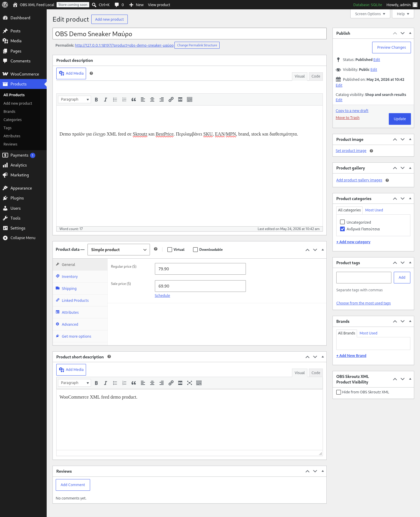The height and width of the screenshot is (517, 420).
Task: Uncheck Ανδρικά Παπούτσια category
Action: click(342, 229)
